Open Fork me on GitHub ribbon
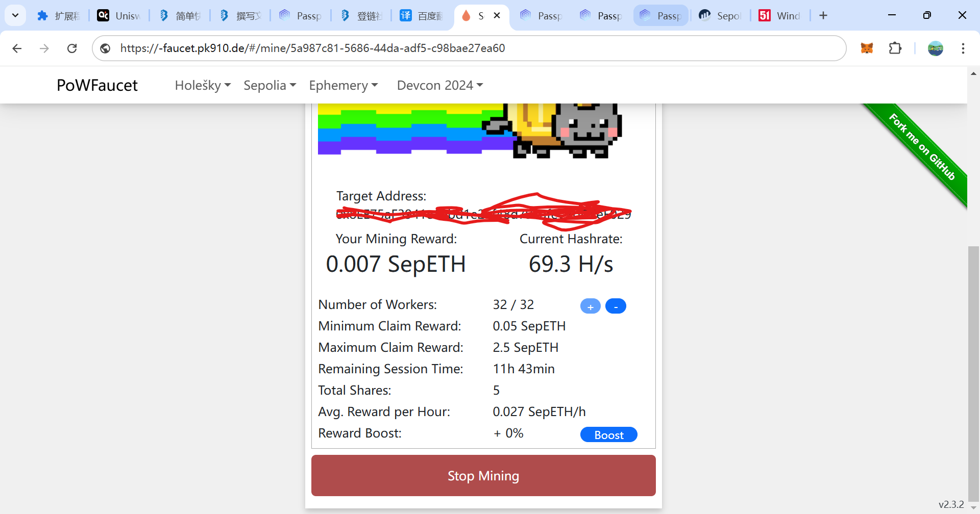Viewport: 980px width, 514px height. point(922,147)
